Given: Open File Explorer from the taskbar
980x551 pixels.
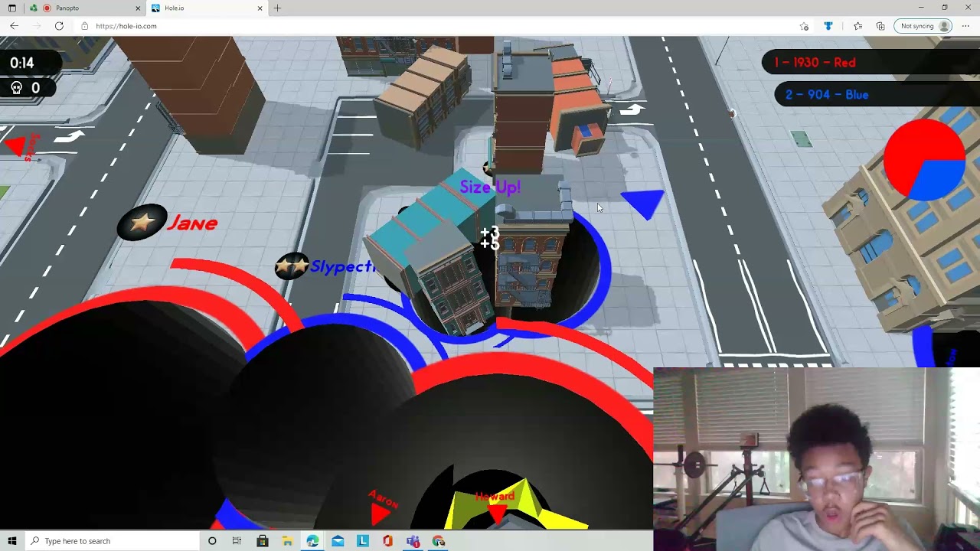Looking at the screenshot, I should click(287, 541).
